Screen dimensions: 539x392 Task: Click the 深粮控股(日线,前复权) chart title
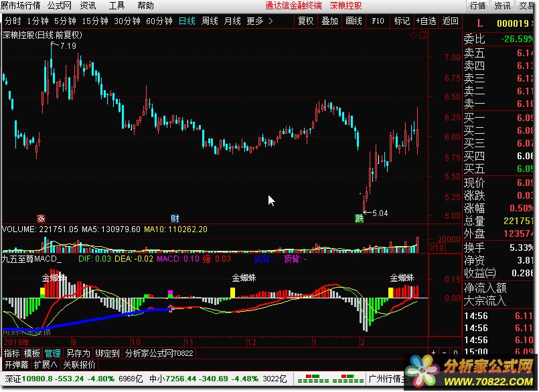click(x=42, y=35)
